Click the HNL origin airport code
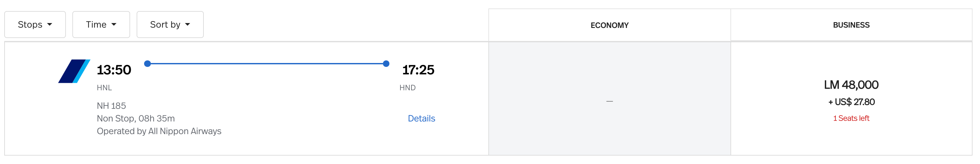The image size is (980, 164). (104, 88)
